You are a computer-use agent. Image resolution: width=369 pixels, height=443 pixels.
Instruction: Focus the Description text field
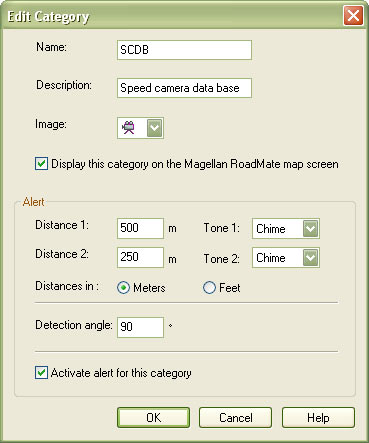pos(184,88)
